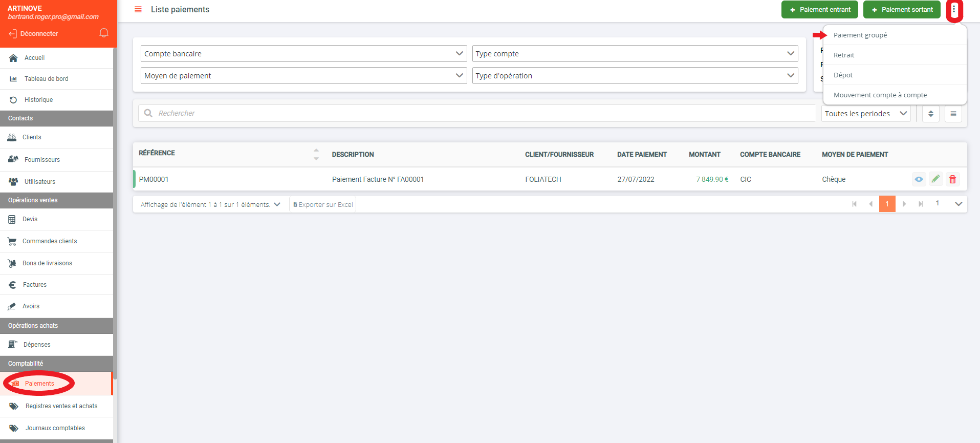The width and height of the screenshot is (980, 443).
Task: Select Paiement groupé from the menu
Action: [860, 35]
